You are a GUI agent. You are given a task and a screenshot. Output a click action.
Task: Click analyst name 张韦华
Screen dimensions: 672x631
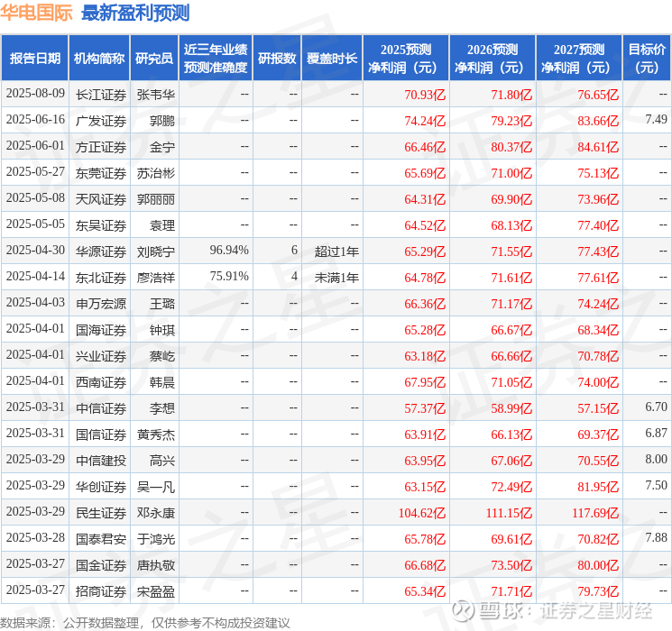pos(156,95)
